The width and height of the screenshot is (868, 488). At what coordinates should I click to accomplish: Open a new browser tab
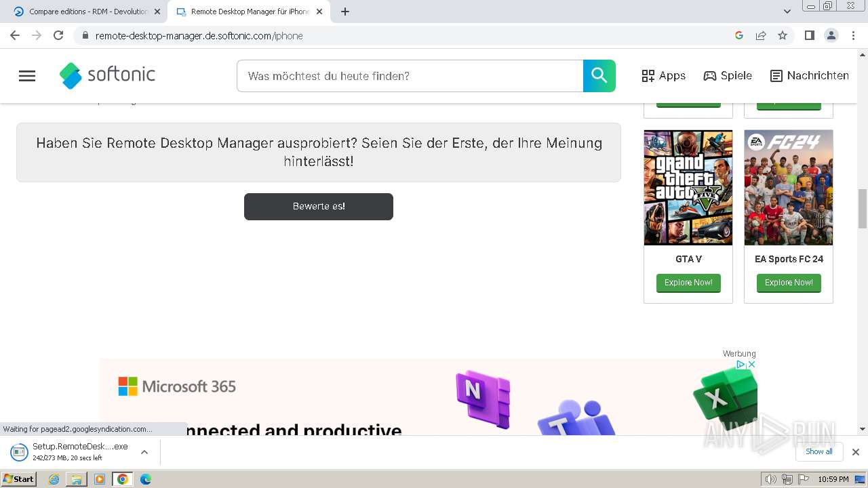[x=345, y=12]
